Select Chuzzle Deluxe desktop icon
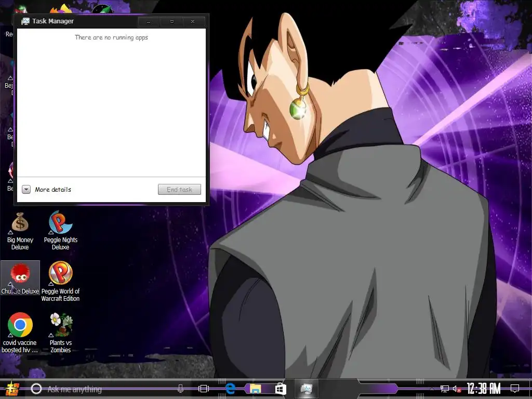 click(x=20, y=278)
